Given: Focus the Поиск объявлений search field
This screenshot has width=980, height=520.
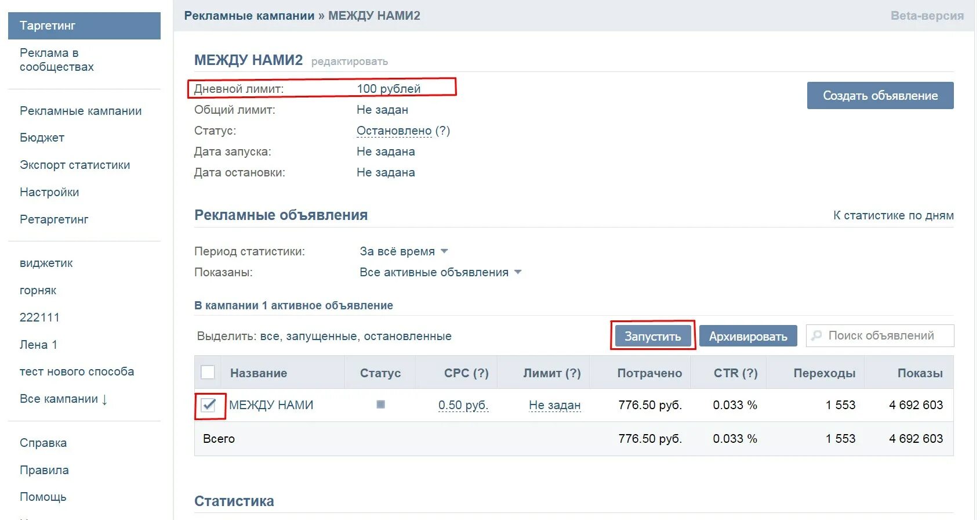Looking at the screenshot, I should pos(880,335).
